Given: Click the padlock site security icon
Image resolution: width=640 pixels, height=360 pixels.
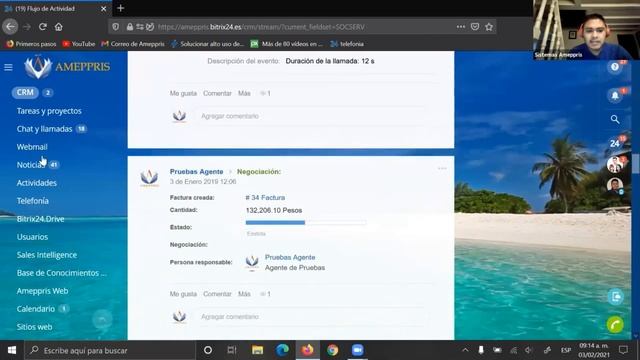Looking at the screenshot, I should coord(130,27).
